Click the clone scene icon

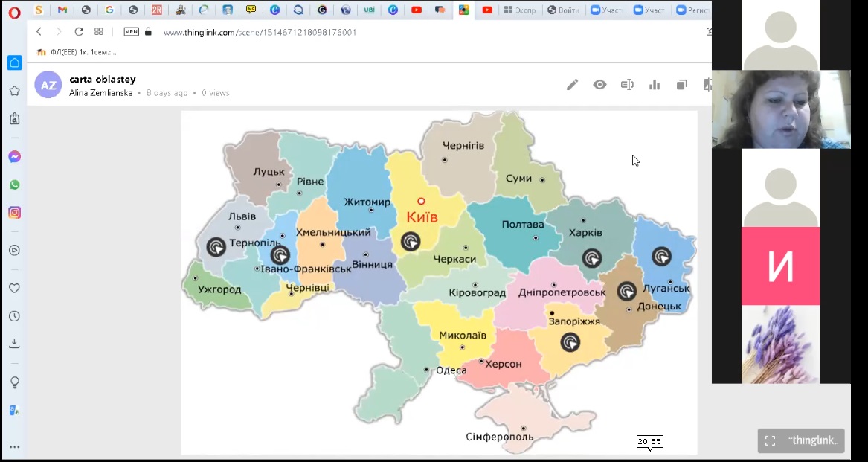681,85
